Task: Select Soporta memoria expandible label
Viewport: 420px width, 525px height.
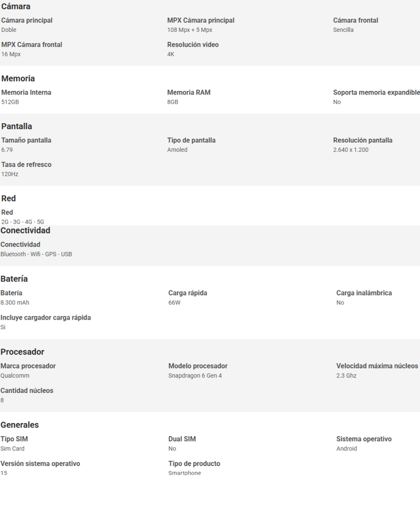Action: click(x=376, y=92)
